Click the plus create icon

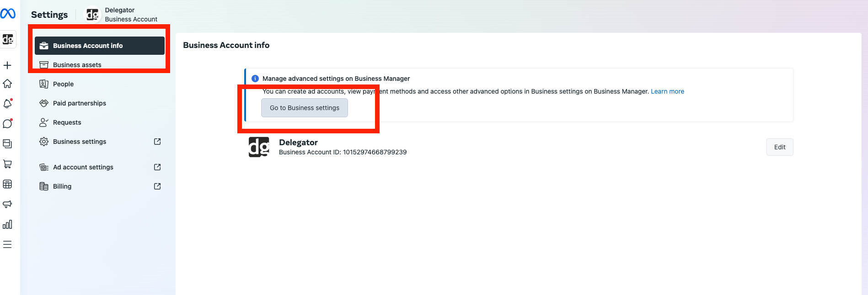tap(7, 65)
